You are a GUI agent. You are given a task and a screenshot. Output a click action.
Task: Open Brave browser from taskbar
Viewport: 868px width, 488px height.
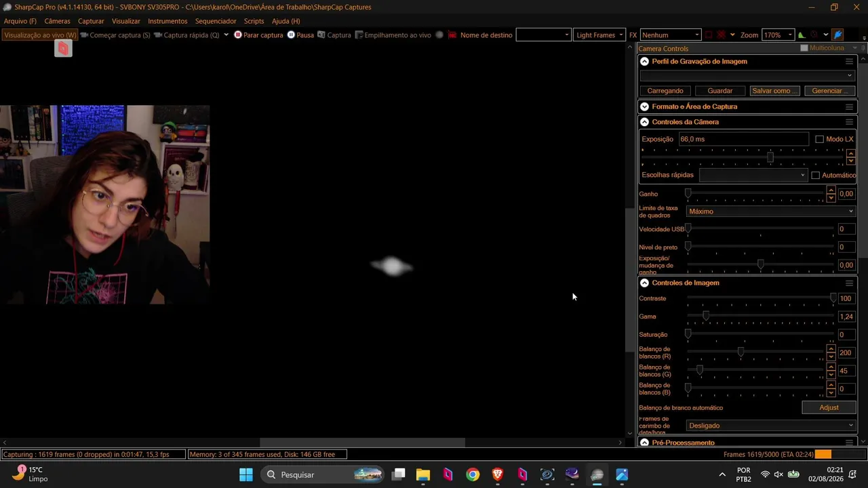click(x=498, y=474)
